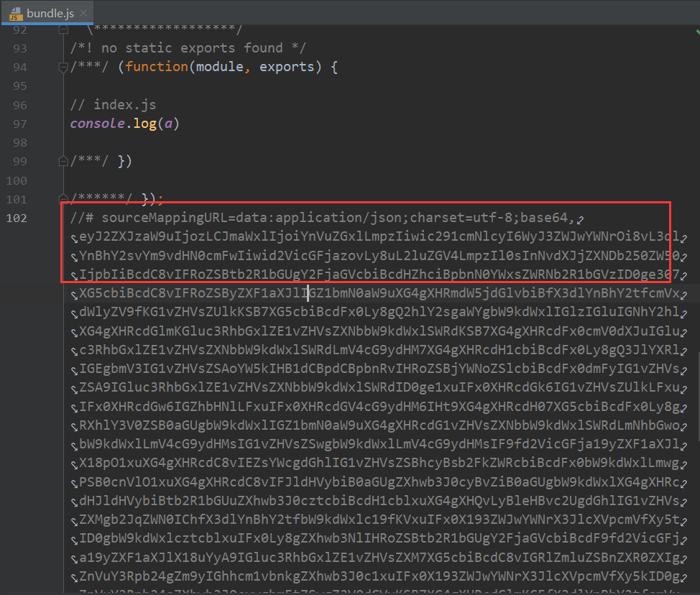Collapse the function block starting at line 94
700x595 pixels.
coord(63,67)
